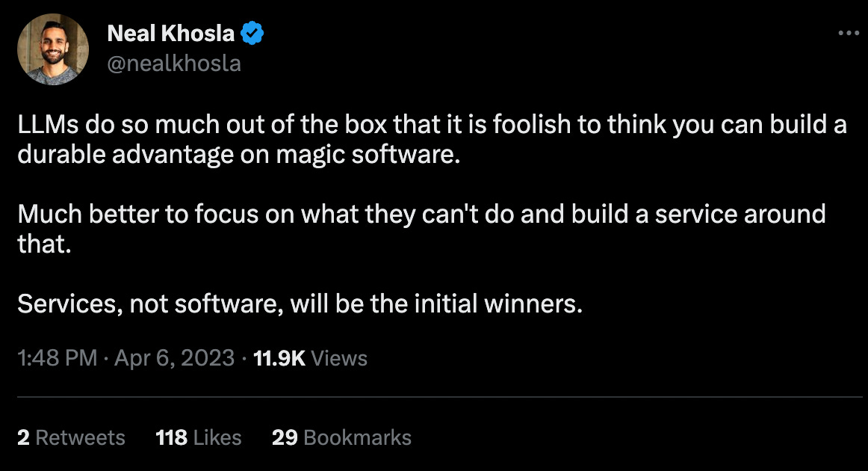View the list of Likes
The height and width of the screenshot is (471, 868).
coord(217,437)
